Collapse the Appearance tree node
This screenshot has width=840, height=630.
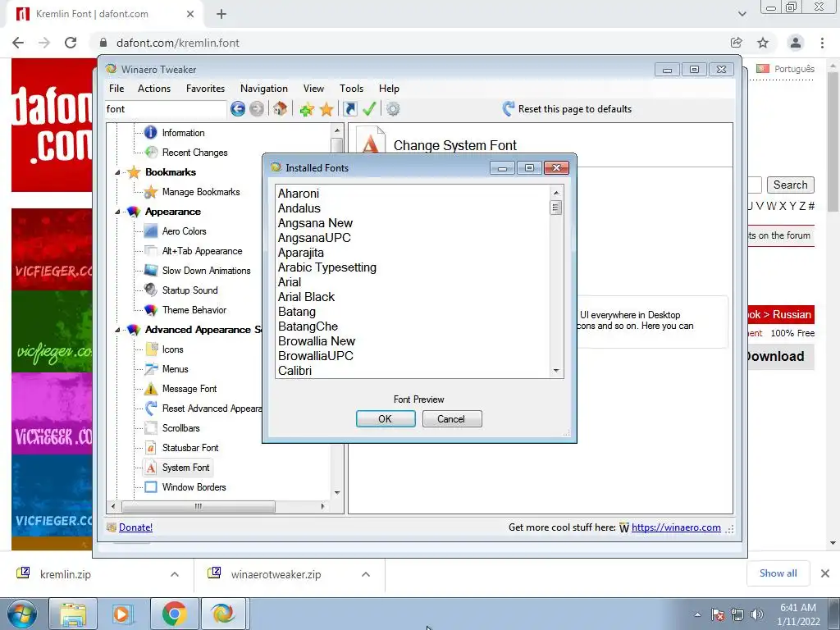tap(117, 212)
